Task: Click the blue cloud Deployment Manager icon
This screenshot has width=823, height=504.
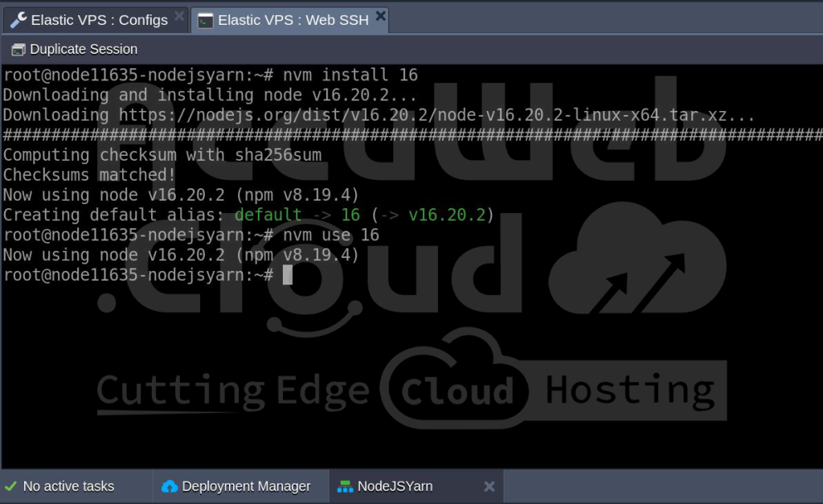Action: click(x=170, y=486)
